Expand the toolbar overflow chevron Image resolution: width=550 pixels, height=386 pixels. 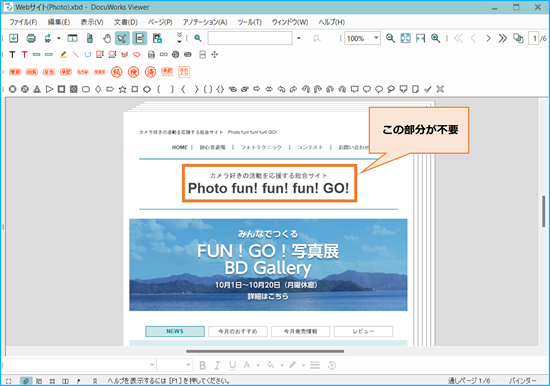(x=179, y=37)
